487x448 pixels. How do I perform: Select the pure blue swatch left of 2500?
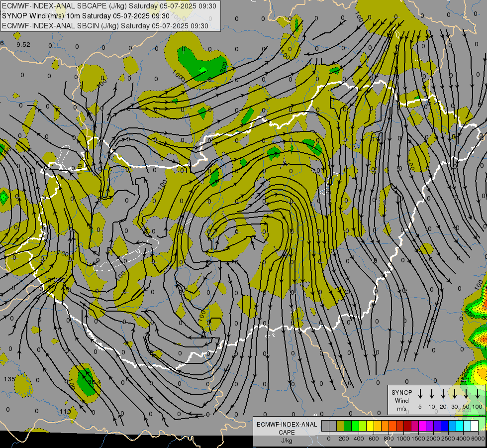pos(445,426)
